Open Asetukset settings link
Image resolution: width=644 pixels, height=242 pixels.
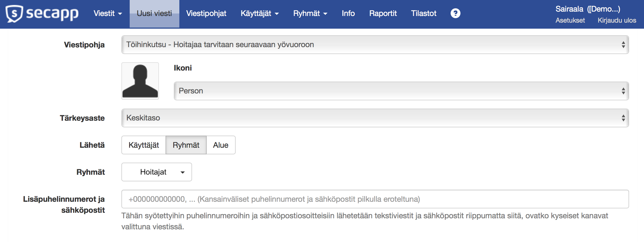tap(570, 20)
